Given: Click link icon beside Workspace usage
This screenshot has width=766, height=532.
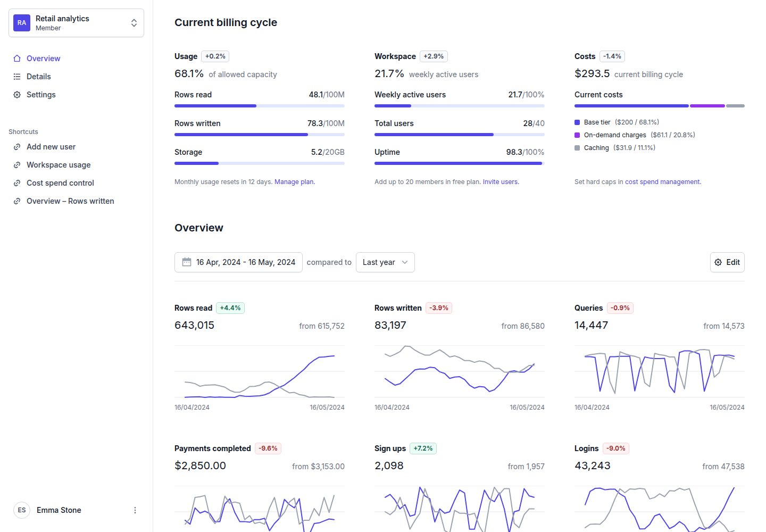Looking at the screenshot, I should 17,165.
